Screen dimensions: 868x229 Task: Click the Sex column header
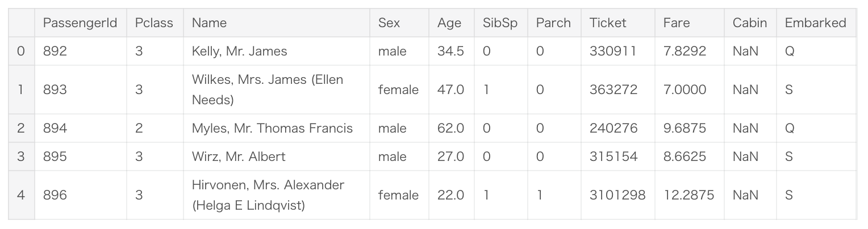389,23
